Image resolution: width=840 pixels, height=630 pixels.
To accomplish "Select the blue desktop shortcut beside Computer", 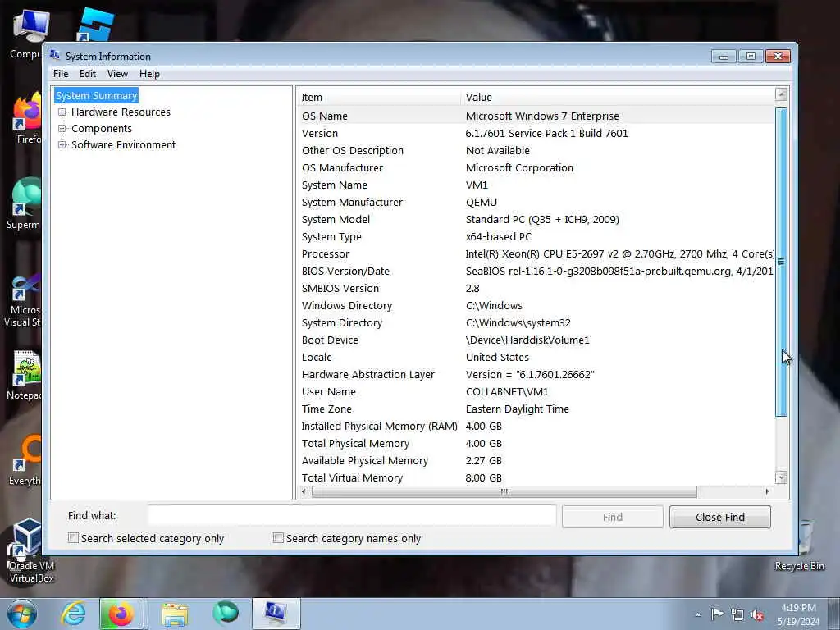I will click(x=95, y=25).
